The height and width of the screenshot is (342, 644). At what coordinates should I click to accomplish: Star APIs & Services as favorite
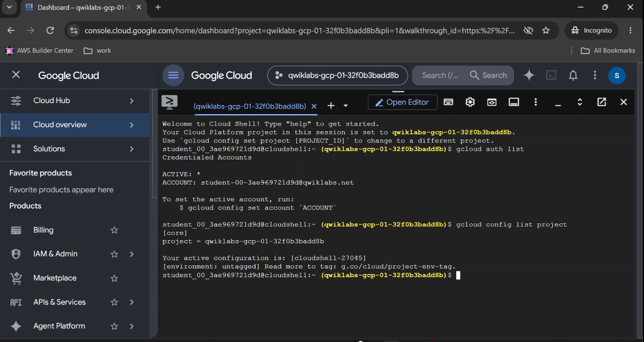[x=114, y=302]
